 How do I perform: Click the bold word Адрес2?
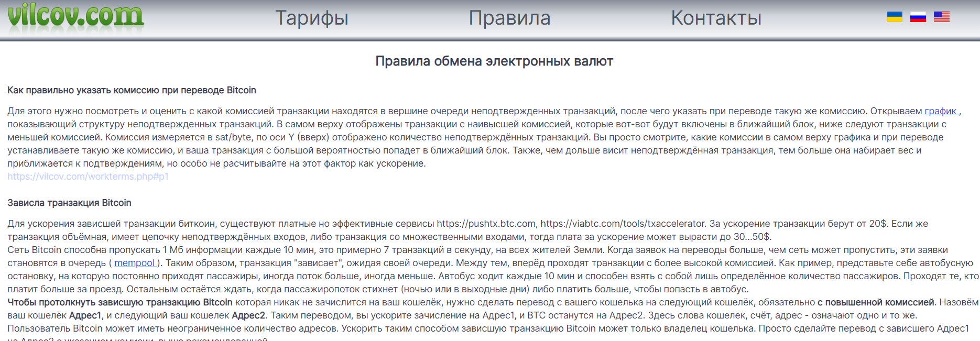point(248,315)
